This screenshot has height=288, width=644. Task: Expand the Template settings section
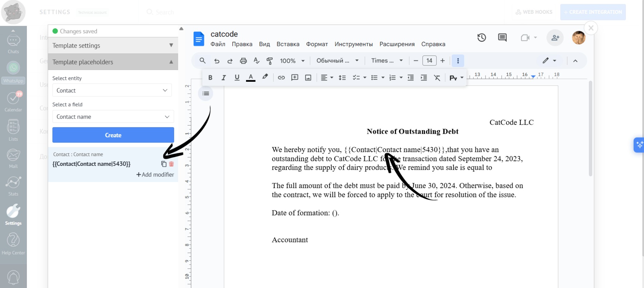(113, 46)
